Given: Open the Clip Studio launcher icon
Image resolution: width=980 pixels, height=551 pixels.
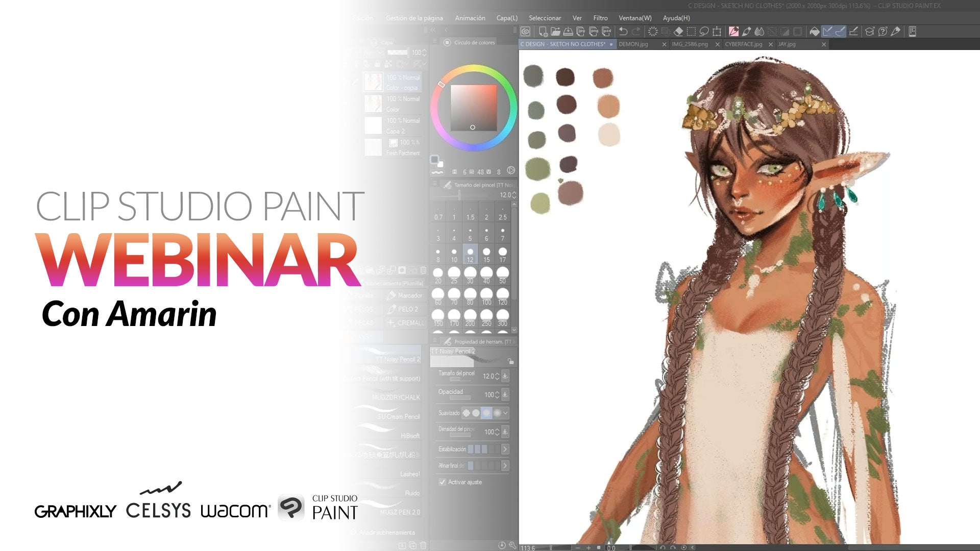Looking at the screenshot, I should [x=526, y=32].
